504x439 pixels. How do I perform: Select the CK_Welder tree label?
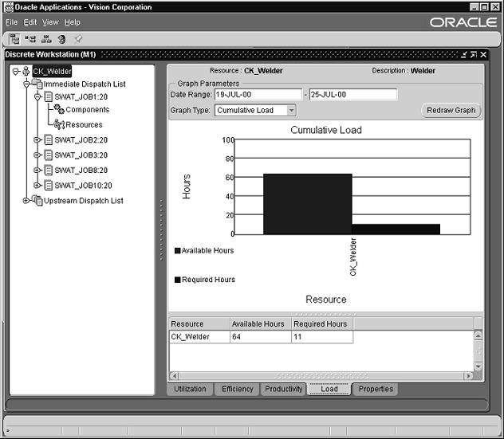pyautogui.click(x=52, y=71)
